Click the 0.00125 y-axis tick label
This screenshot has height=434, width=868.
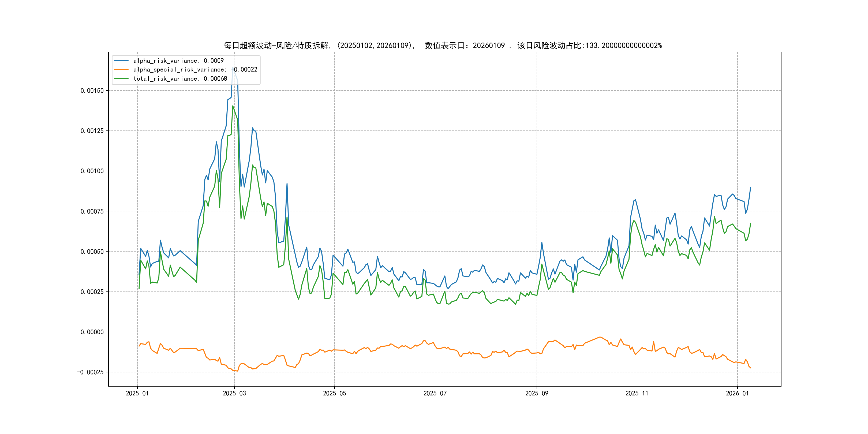[x=92, y=131]
